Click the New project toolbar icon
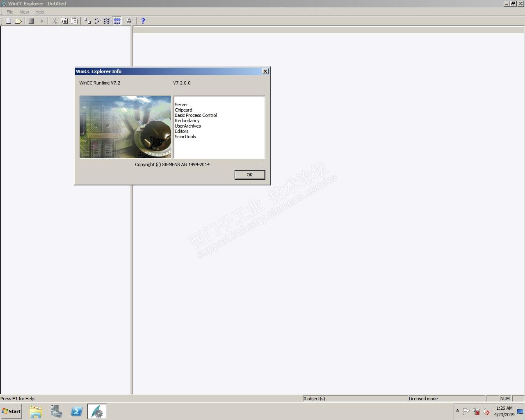Viewport: 525px width, 420px height. click(9, 21)
